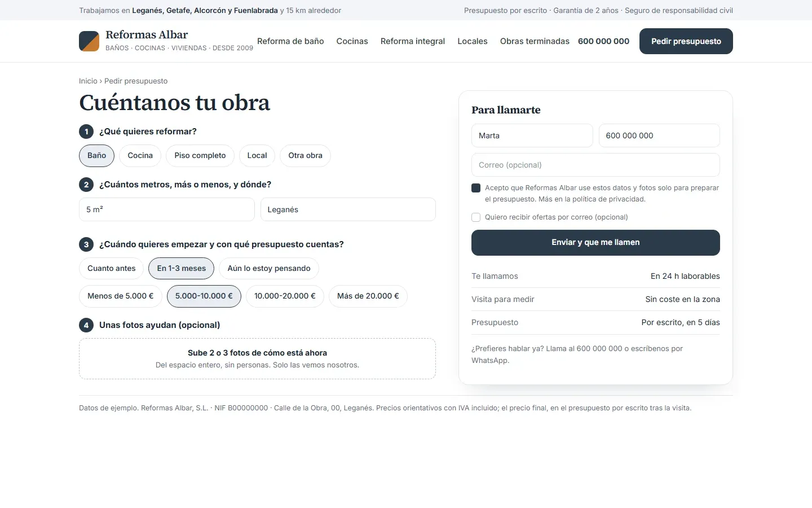
Task: Open Reforma integral in the navigation
Action: click(413, 41)
